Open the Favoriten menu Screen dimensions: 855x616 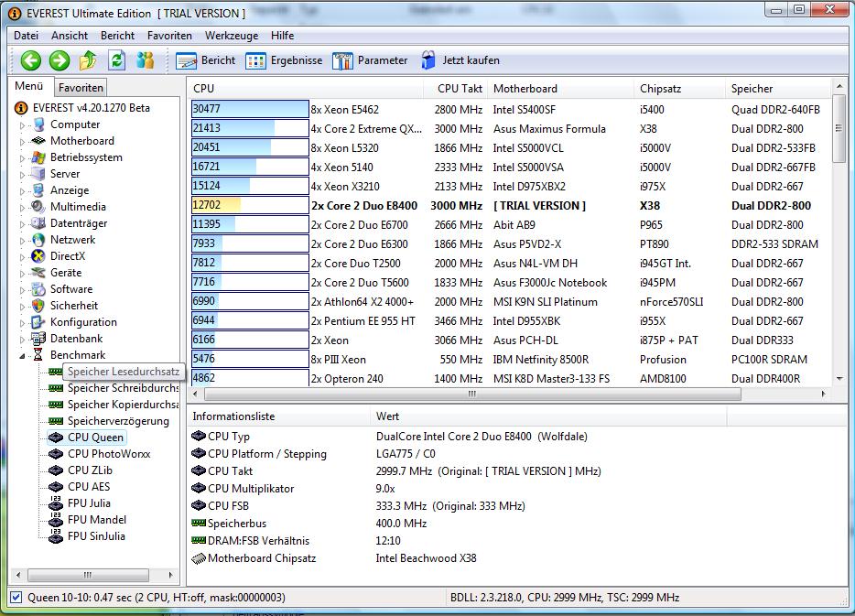click(169, 36)
